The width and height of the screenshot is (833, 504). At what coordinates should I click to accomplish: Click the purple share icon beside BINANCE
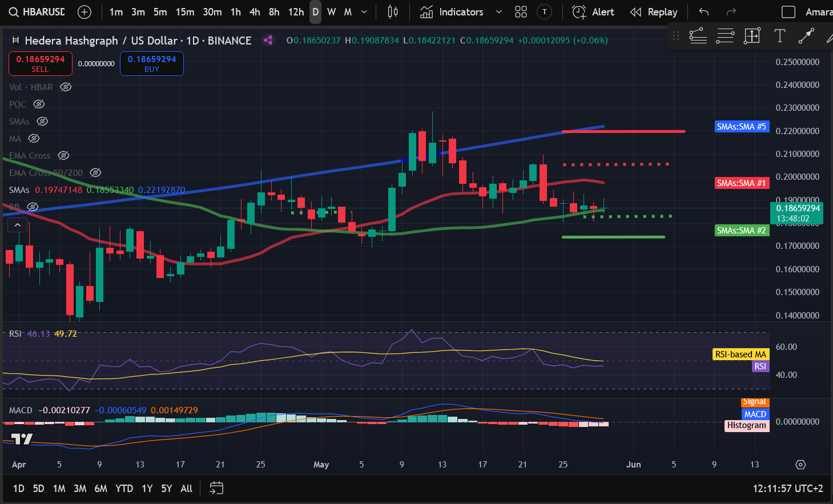coord(268,40)
